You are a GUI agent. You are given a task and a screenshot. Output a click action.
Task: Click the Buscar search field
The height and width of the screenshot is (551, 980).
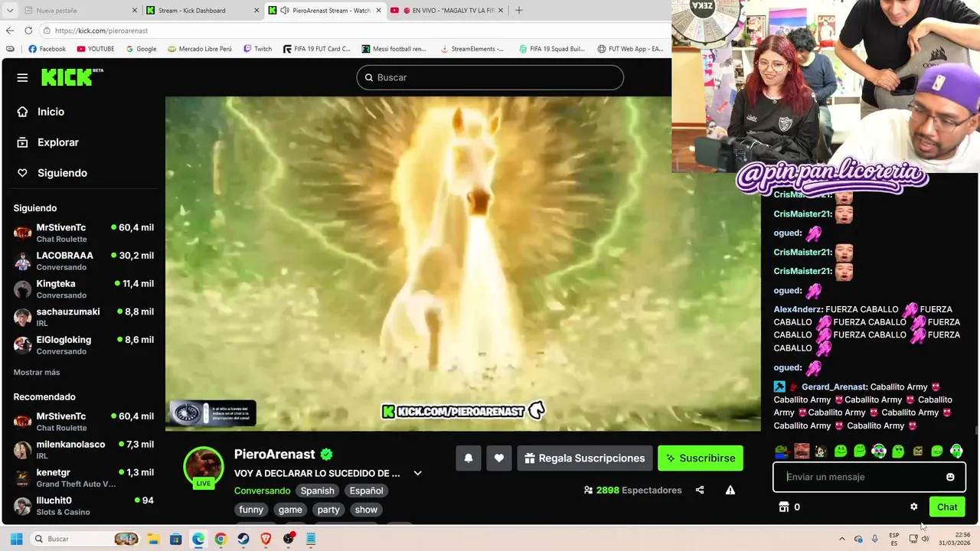click(x=490, y=77)
